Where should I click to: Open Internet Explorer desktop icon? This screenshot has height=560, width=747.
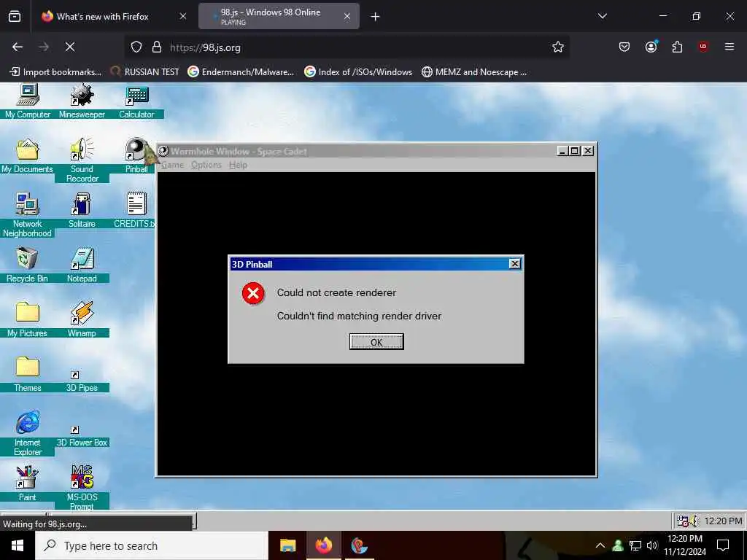(x=27, y=433)
